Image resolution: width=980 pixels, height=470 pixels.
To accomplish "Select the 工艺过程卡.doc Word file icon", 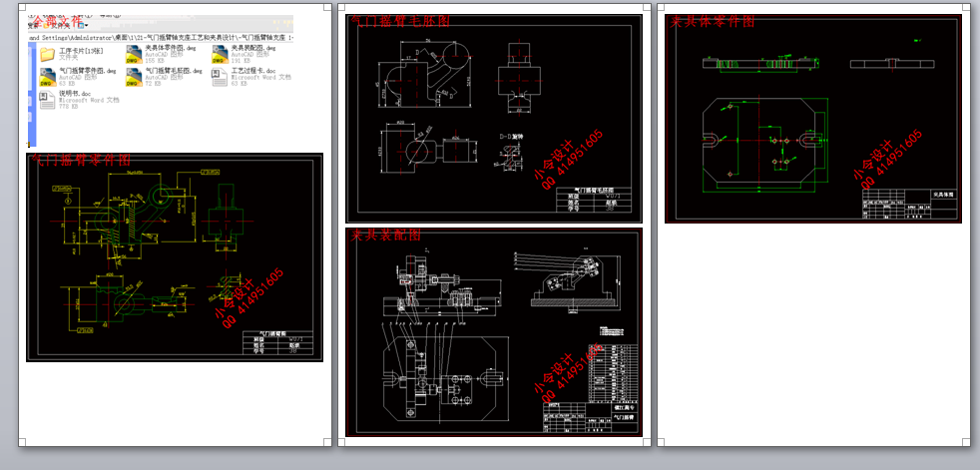I will coord(220,78).
